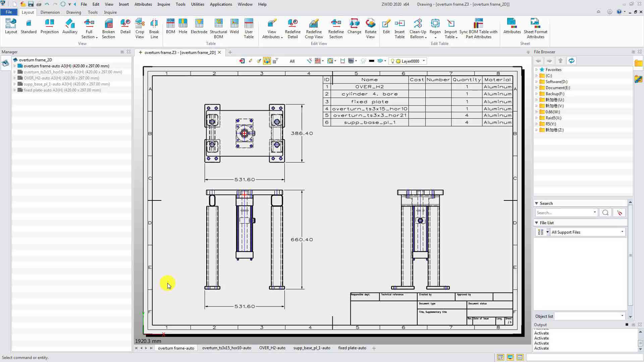This screenshot has width=644, height=362.
Task: Expand the Favorites node in File Browser
Action: pos(537,70)
